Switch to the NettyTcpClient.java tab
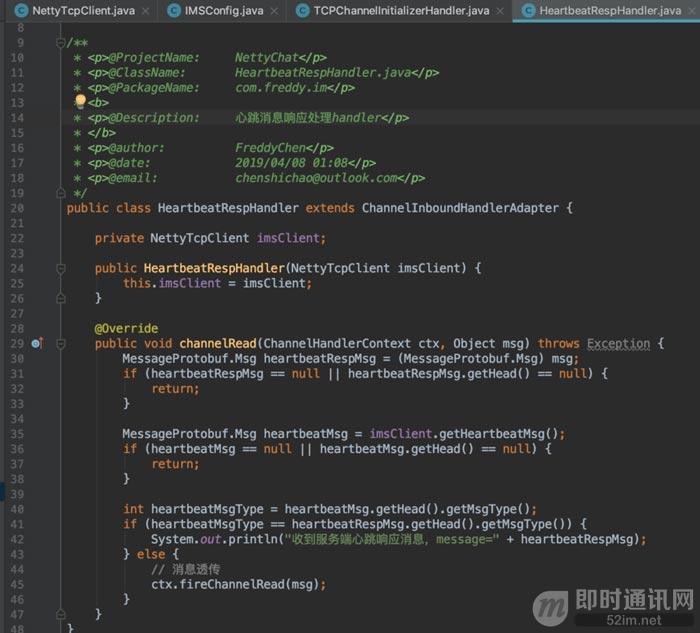This screenshot has height=633, width=700. coord(84,11)
